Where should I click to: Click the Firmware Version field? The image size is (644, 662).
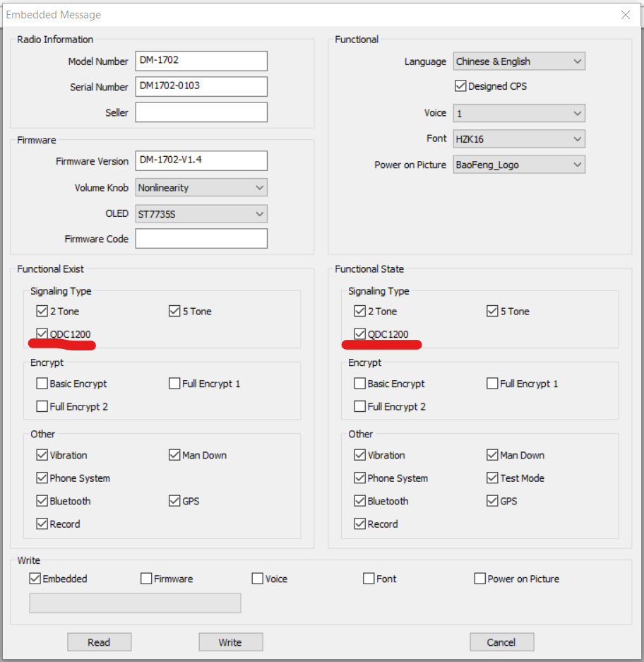[201, 161]
